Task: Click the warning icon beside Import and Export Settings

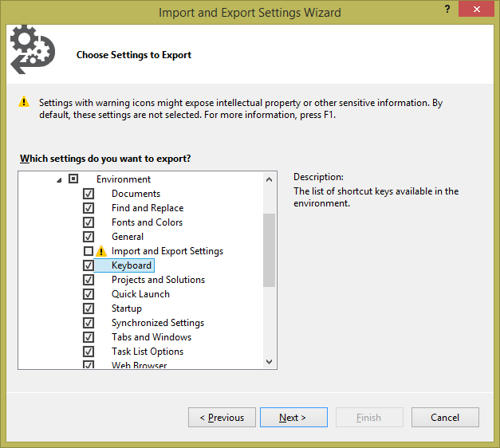Action: 101,251
